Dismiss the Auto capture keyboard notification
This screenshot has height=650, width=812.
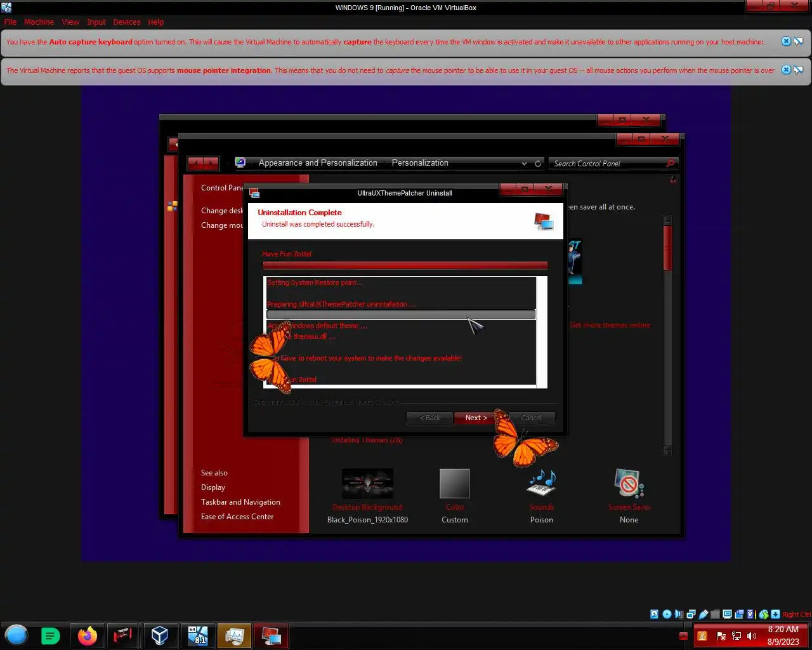coord(786,41)
